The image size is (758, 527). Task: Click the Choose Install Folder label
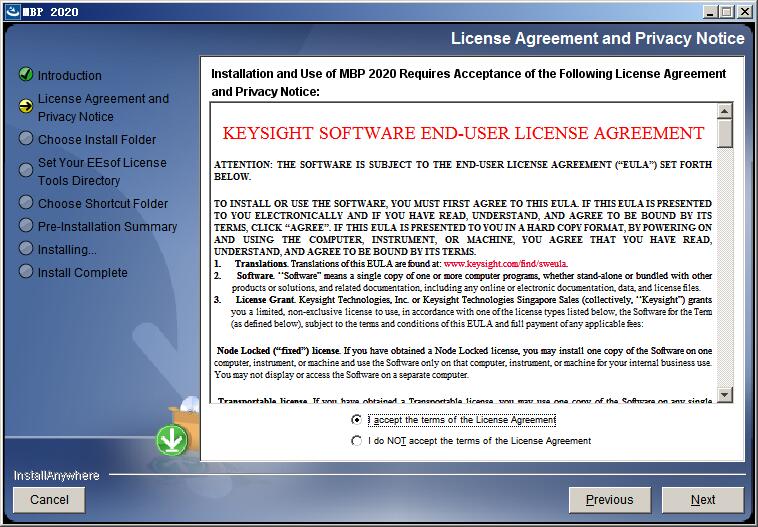coord(97,140)
